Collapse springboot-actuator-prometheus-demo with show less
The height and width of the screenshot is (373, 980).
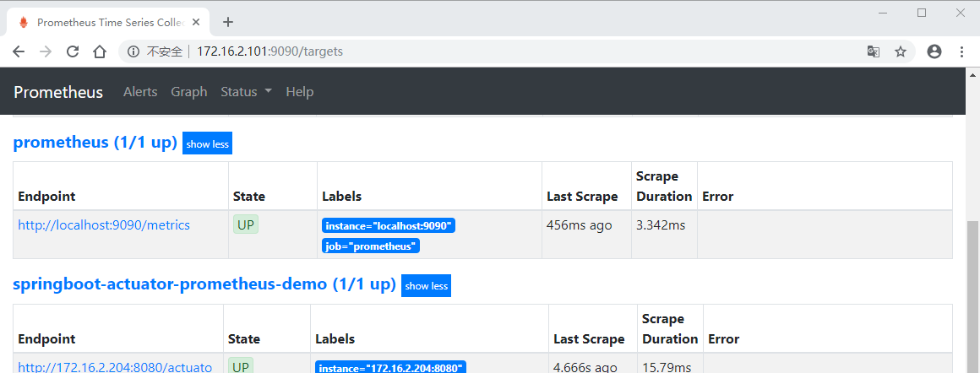pos(426,285)
